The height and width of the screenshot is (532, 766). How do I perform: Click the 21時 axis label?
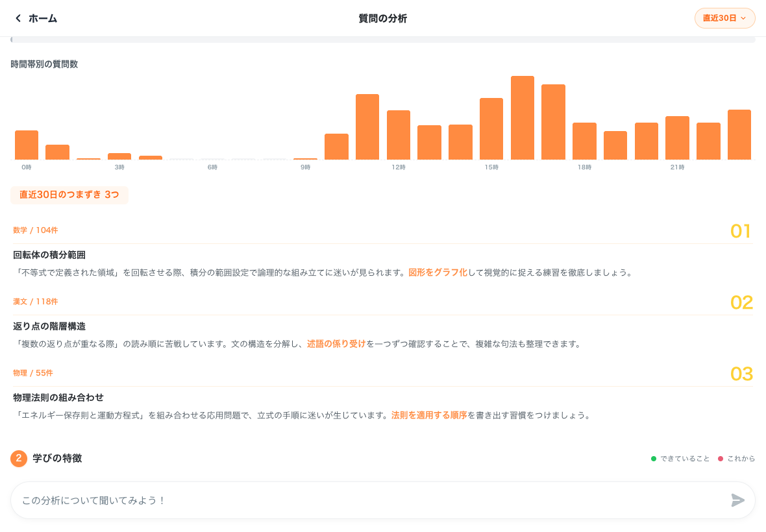tap(677, 167)
